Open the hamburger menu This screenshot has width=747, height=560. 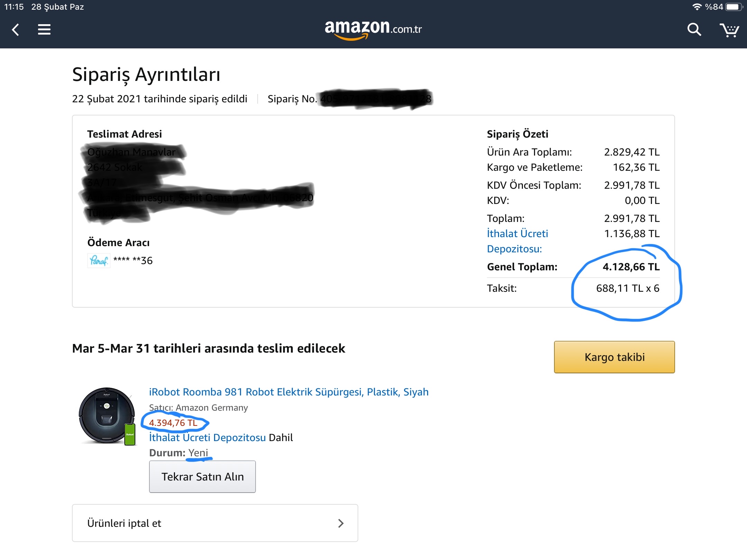(x=44, y=30)
